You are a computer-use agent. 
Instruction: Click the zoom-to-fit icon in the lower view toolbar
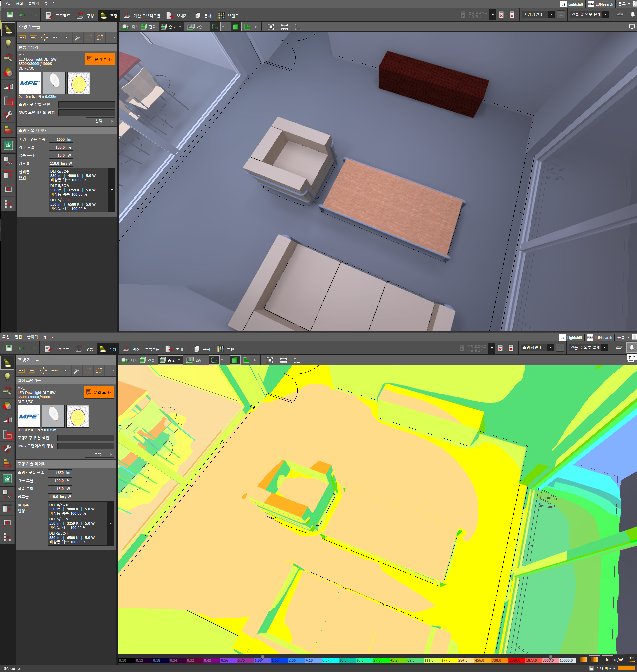tap(269, 360)
